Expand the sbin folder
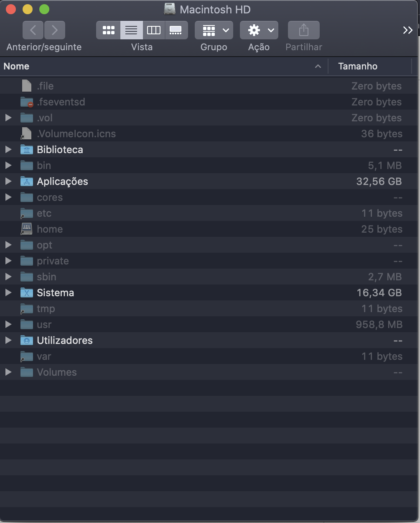The image size is (420, 523). [x=8, y=277]
